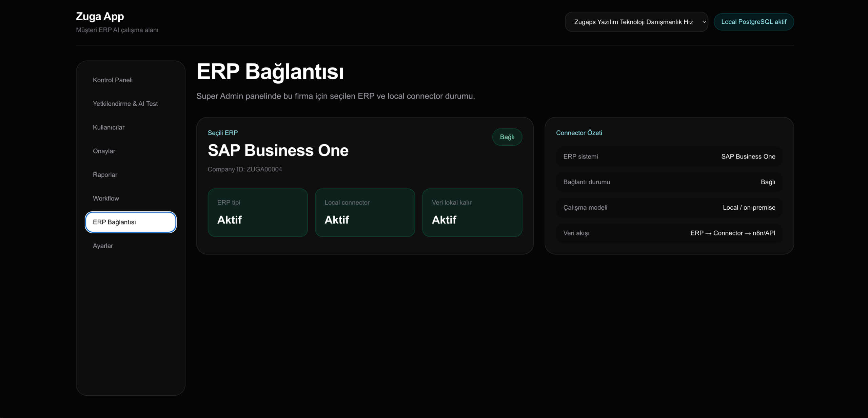Select the active ERP Bağlantısı item

(x=131, y=222)
